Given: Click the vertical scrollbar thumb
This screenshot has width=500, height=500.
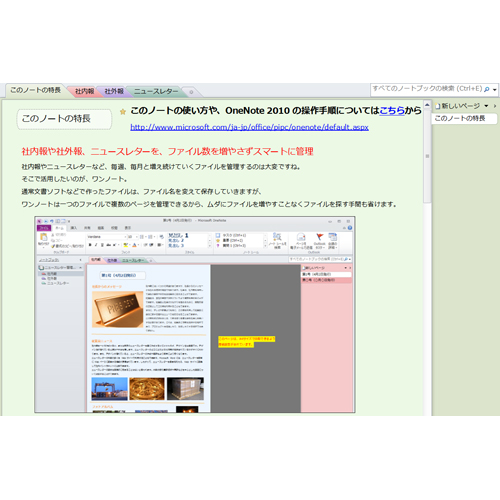Looking at the screenshot, I should pos(427,156).
